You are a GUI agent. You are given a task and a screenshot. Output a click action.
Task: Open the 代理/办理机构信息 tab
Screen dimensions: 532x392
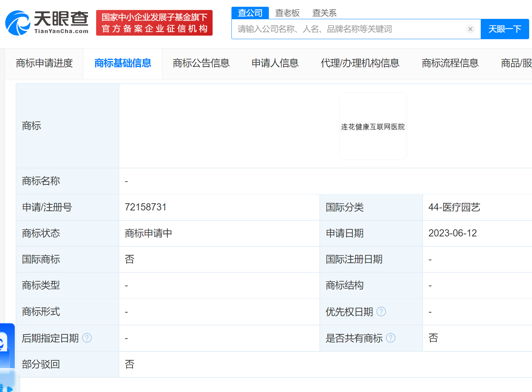coord(360,63)
